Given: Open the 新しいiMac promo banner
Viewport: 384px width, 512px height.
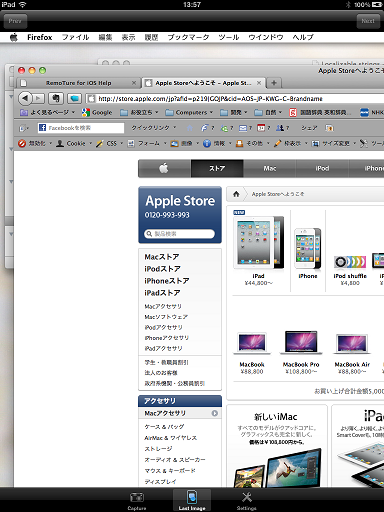Looking at the screenshot, I should (x=277, y=446).
